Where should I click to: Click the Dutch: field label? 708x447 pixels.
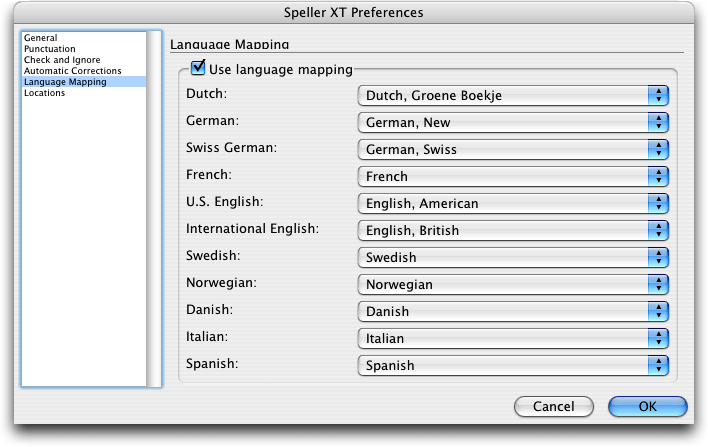click(x=206, y=93)
